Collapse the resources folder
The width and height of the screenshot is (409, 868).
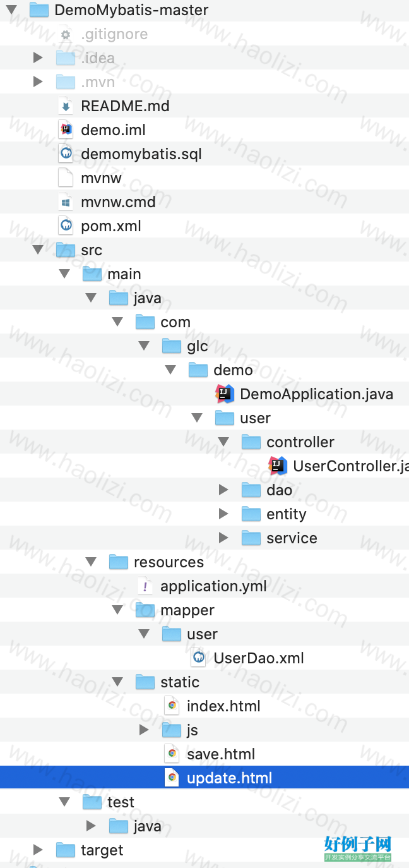pyautogui.click(x=91, y=562)
